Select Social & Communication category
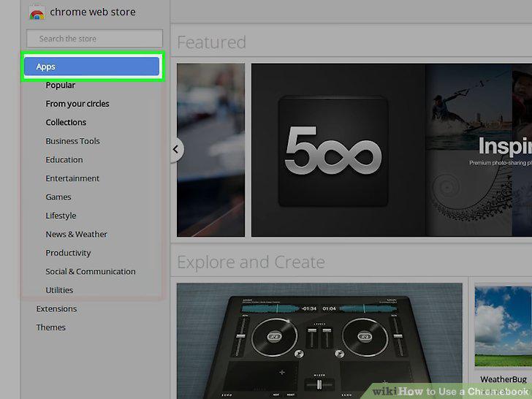This screenshot has height=399, width=532. [91, 272]
